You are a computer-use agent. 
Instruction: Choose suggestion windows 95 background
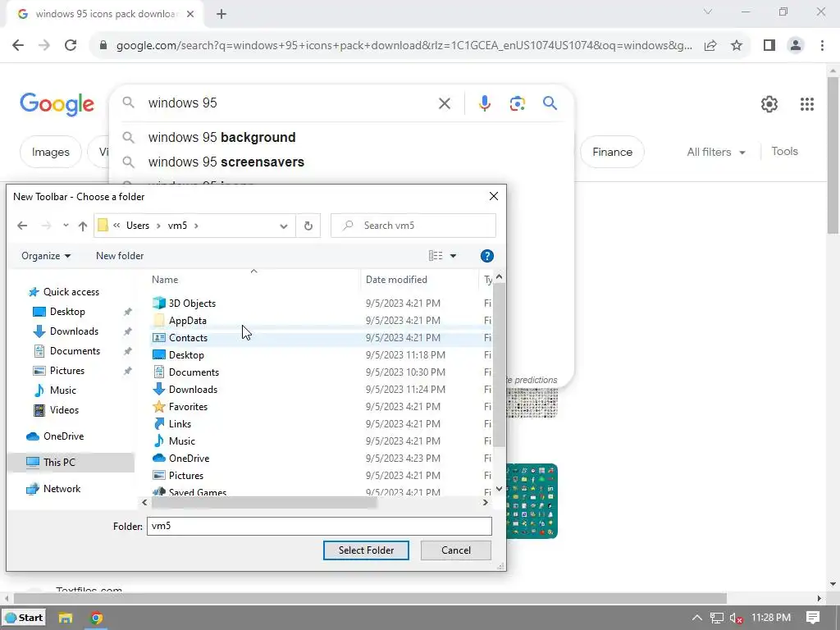(340, 138)
